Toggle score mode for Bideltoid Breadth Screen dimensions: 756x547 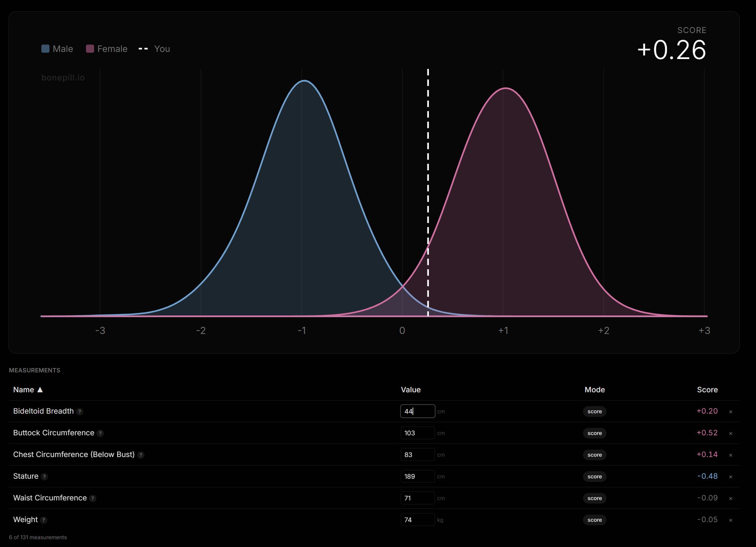(594, 411)
